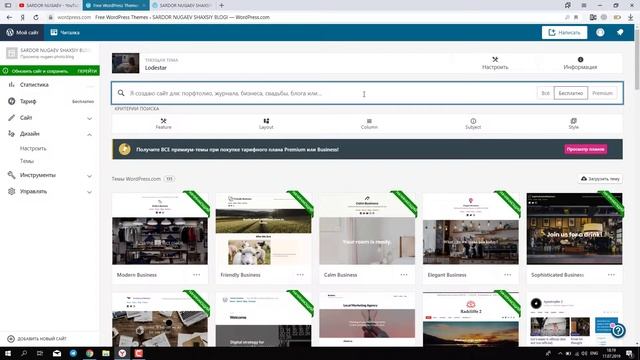The image size is (640, 360).
Task: Click the search magnifier icon
Action: [x=121, y=93]
